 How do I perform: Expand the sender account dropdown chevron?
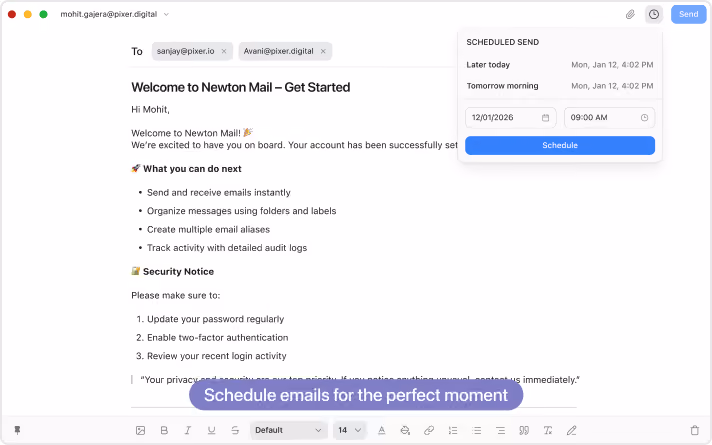click(166, 15)
